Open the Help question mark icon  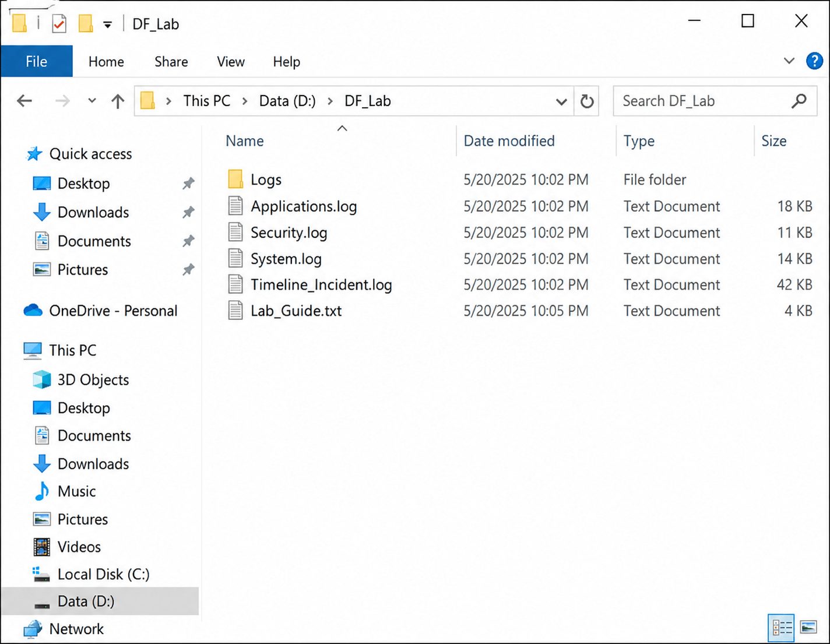814,61
